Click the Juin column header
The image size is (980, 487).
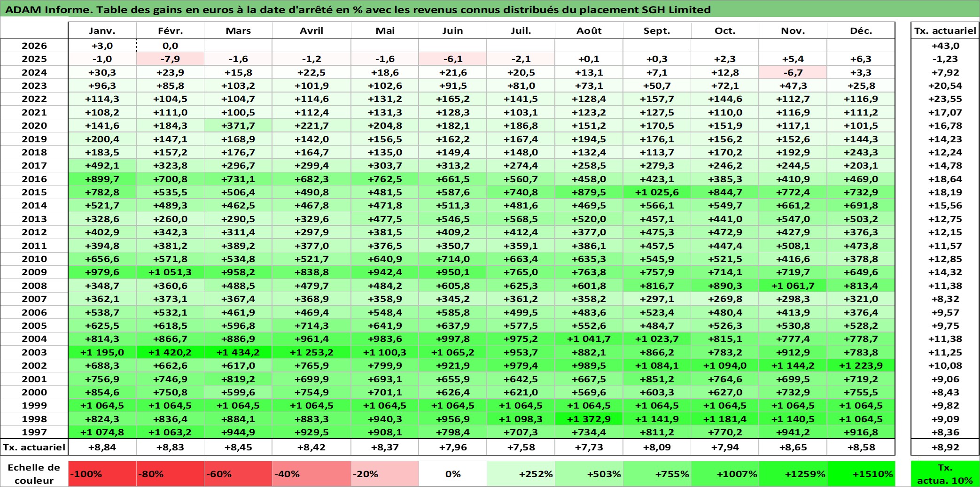coord(453,31)
